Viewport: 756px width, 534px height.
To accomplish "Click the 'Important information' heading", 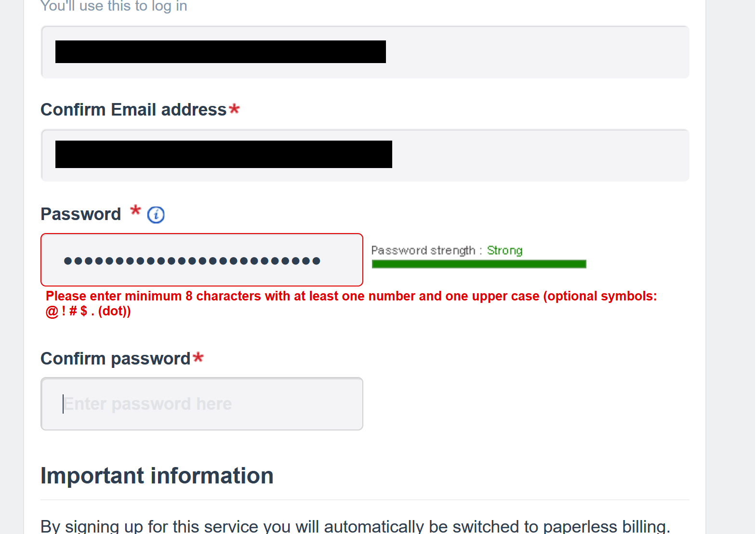I will [157, 476].
